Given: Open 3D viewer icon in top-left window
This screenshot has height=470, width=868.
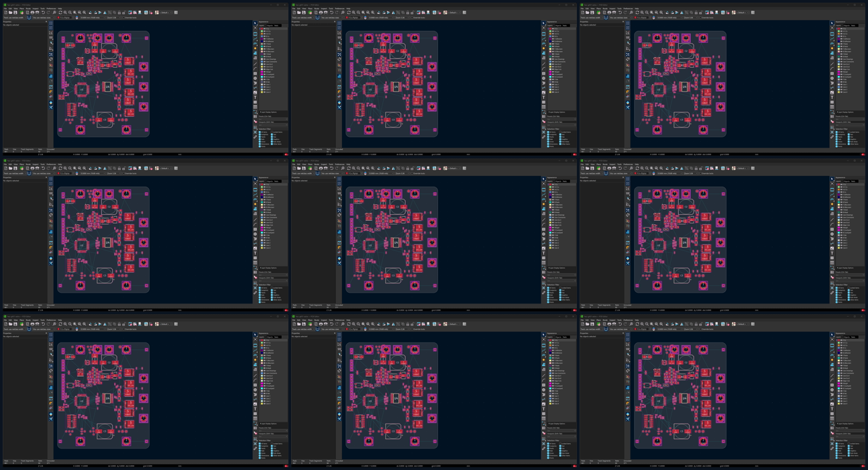Looking at the screenshot, I should point(140,12).
